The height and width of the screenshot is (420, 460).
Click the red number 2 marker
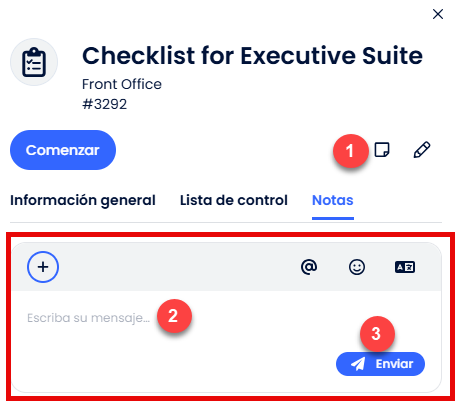174,316
